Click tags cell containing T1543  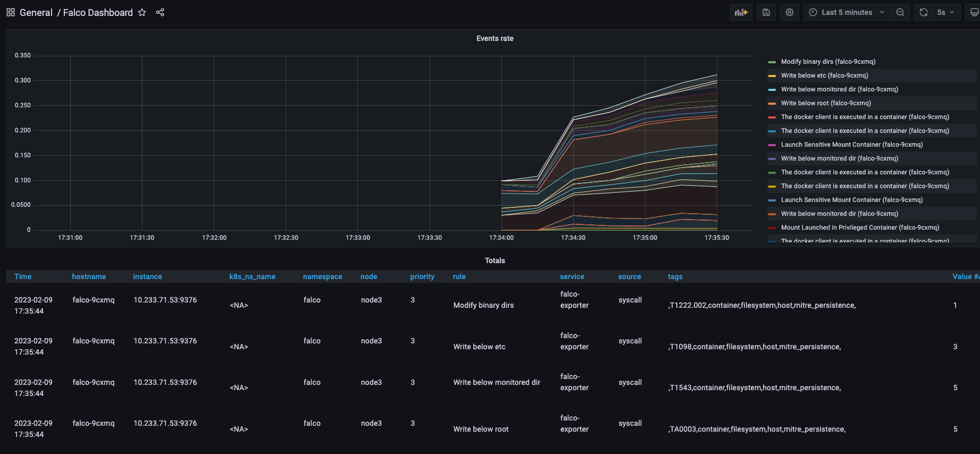tap(755, 388)
